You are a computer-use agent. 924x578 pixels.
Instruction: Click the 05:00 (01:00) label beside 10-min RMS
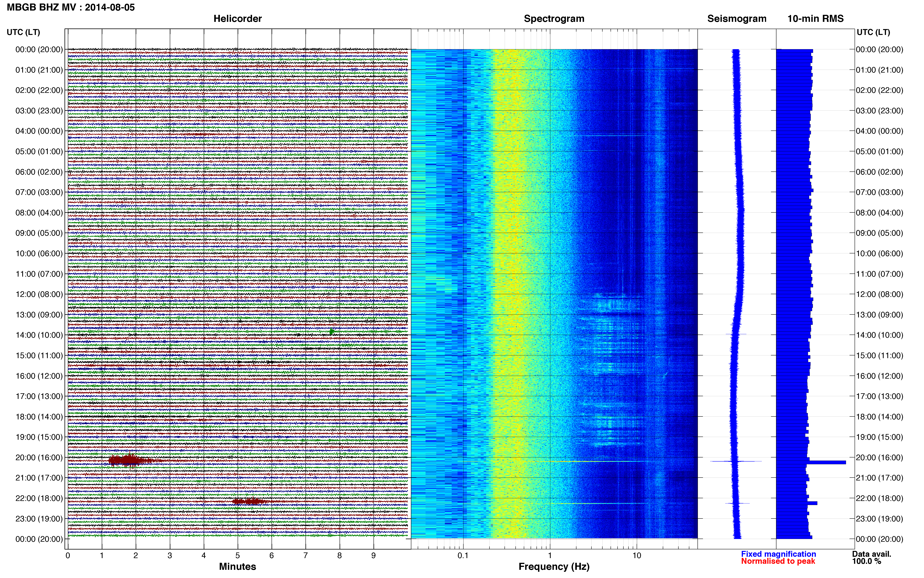[x=880, y=151]
